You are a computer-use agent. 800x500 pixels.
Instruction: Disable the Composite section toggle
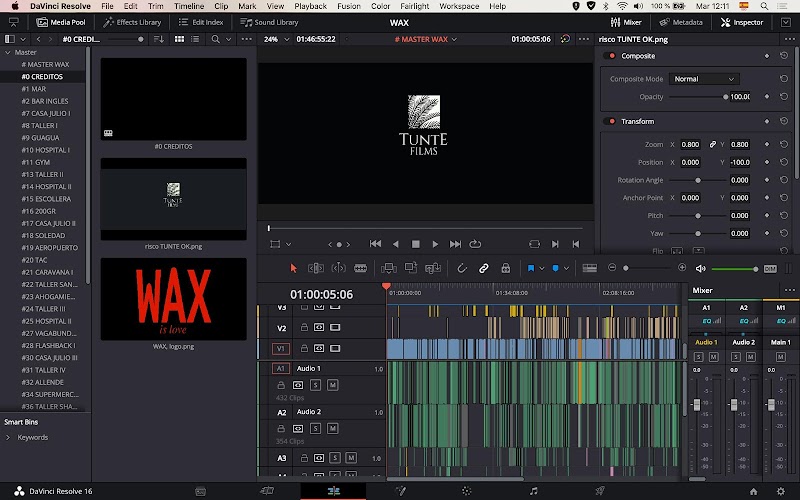coord(610,56)
